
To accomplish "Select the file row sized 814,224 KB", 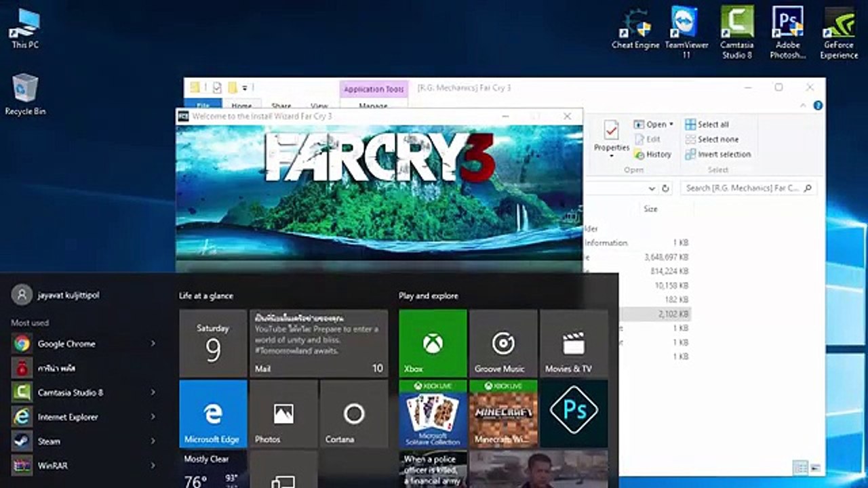I will pos(637,271).
